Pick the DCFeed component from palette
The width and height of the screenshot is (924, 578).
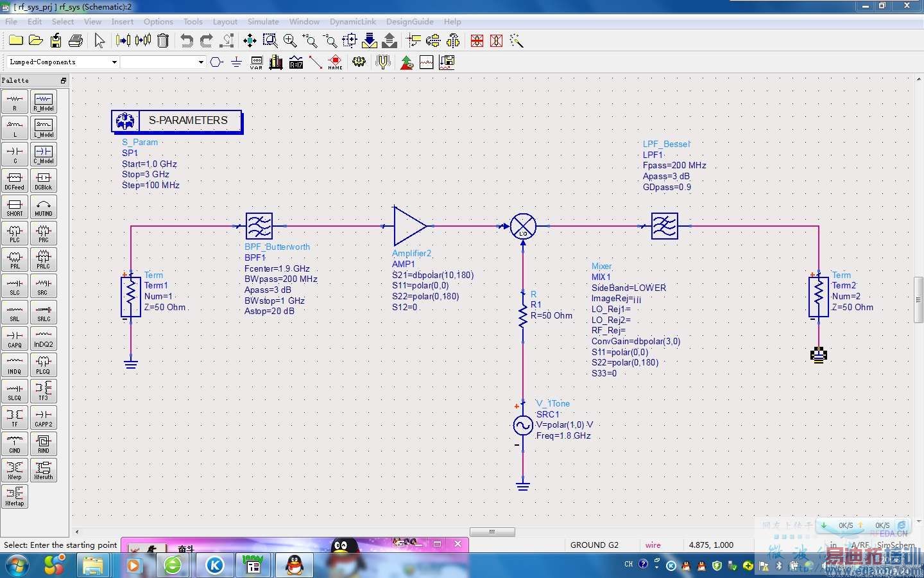[15, 180]
